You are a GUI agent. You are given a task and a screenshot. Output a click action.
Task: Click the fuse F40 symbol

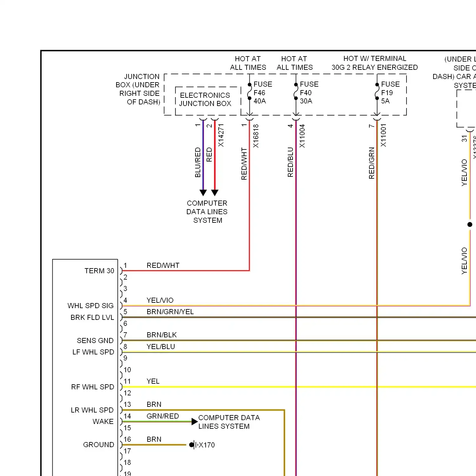pyautogui.click(x=296, y=91)
